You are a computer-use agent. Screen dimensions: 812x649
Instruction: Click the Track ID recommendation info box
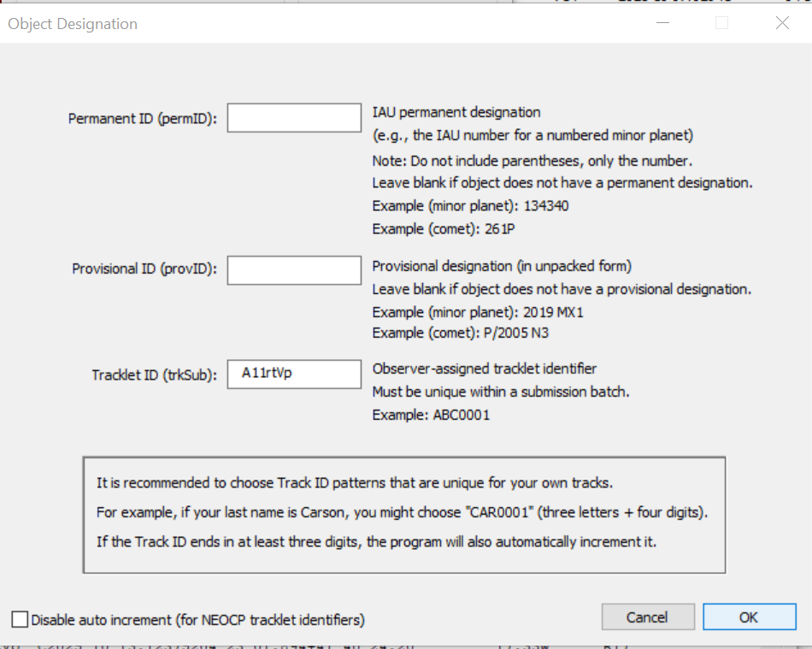pos(403,515)
